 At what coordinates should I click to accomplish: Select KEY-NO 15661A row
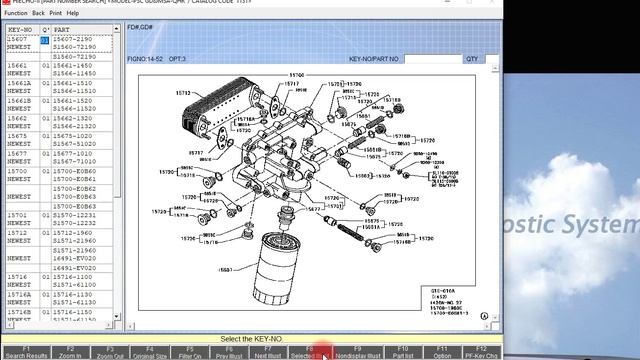59,87
